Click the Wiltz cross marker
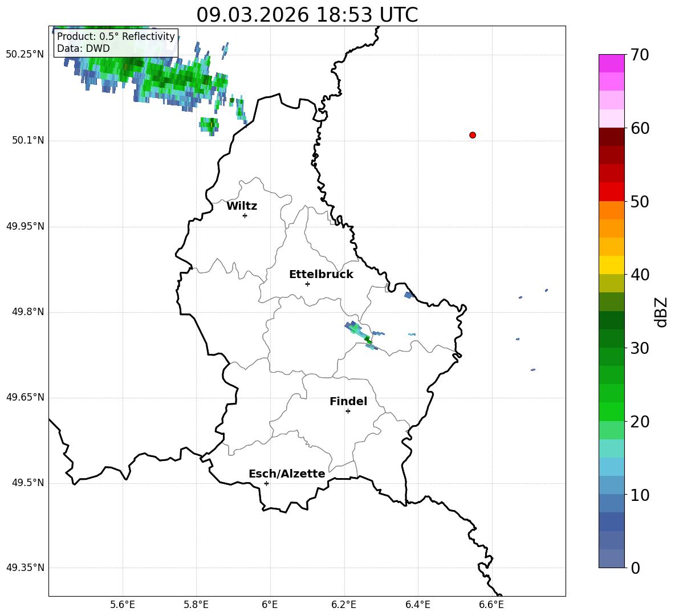675x616 pixels. coord(245,215)
